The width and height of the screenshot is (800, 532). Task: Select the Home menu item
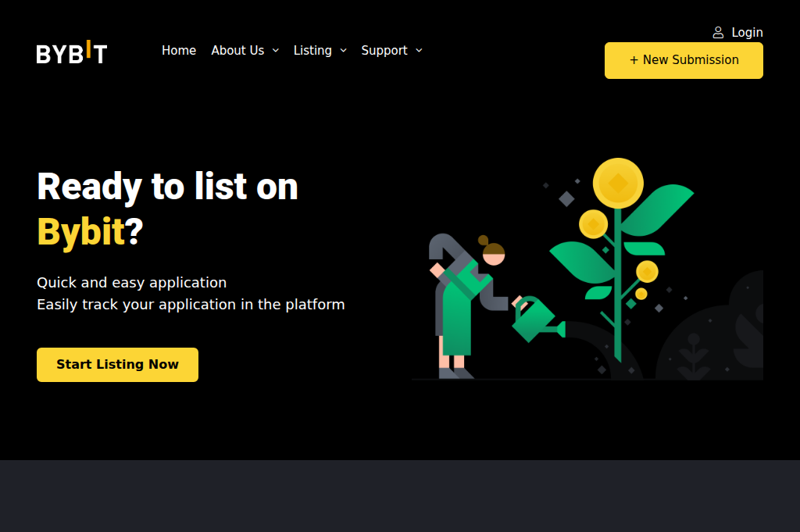[x=179, y=50]
